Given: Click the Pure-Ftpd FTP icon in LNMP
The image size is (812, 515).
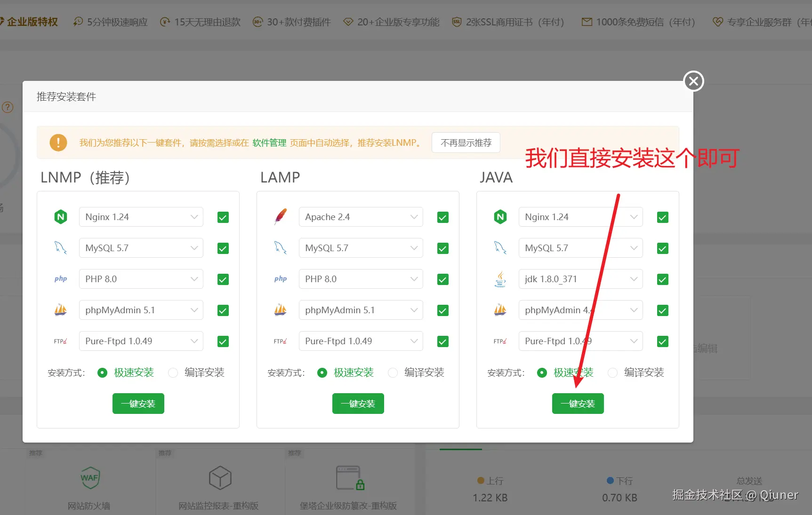Looking at the screenshot, I should (x=61, y=341).
